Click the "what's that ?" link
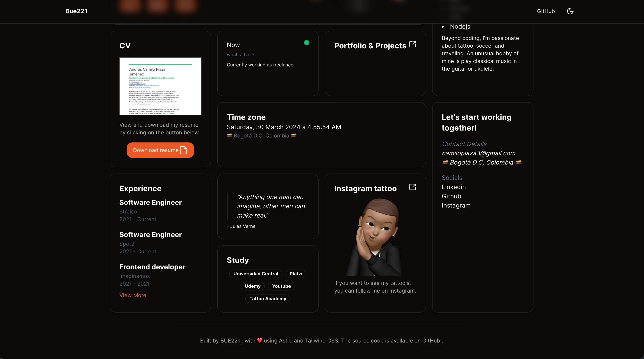This screenshot has width=644, height=359. click(240, 55)
